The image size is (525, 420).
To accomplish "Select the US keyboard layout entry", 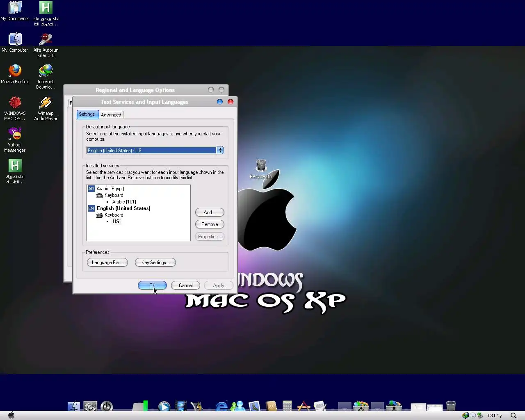I will pos(116,221).
